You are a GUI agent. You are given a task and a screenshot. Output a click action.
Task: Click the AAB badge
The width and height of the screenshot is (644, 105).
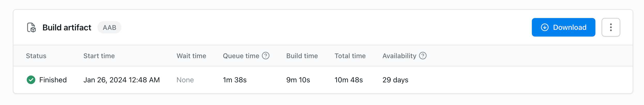pyautogui.click(x=109, y=28)
